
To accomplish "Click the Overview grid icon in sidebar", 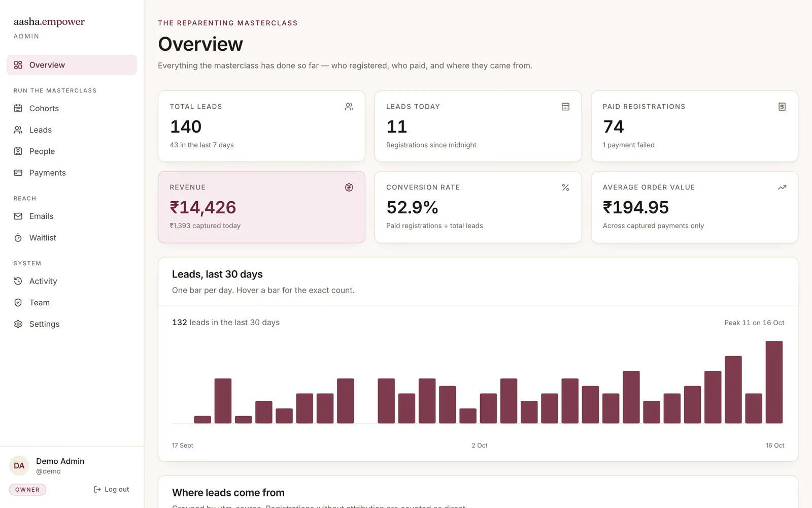I will tap(18, 65).
